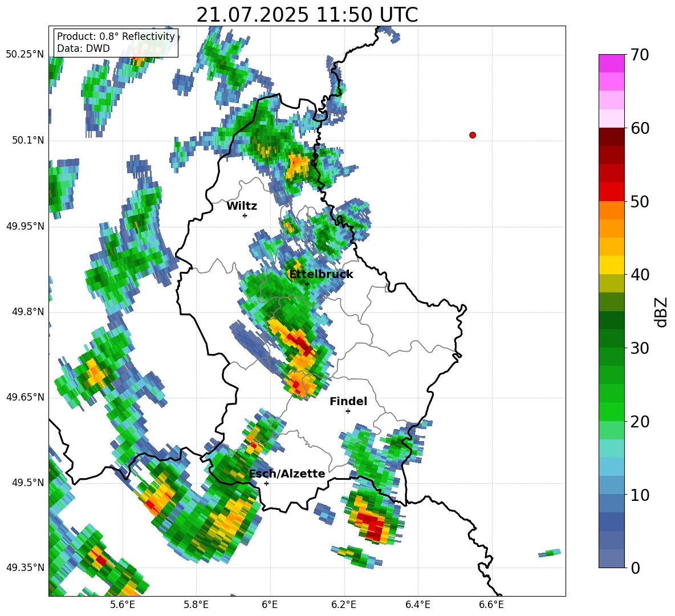Click the 49.5°N latitude label
675x616 pixels.
(x=29, y=483)
